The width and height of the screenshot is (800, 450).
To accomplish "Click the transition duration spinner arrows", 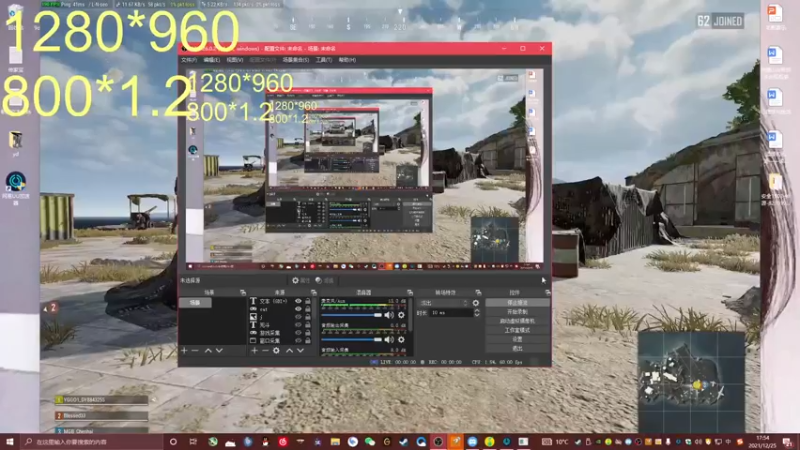I will [477, 313].
